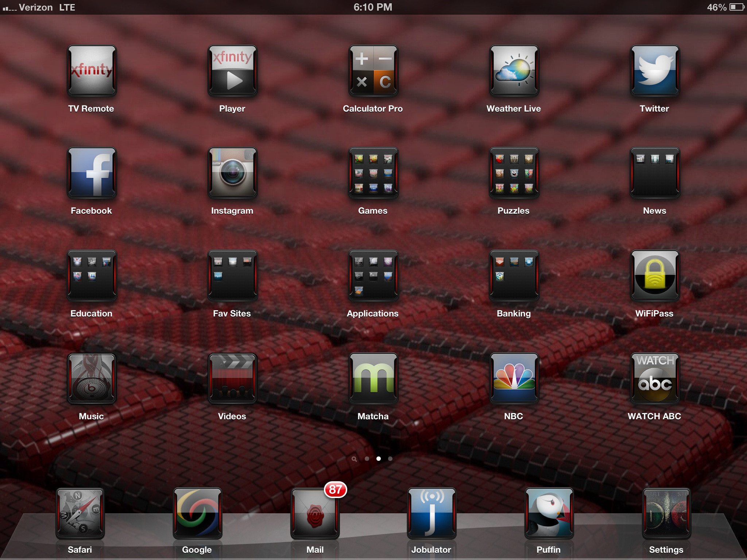Expand the Games folder
The image size is (747, 560).
pyautogui.click(x=373, y=172)
